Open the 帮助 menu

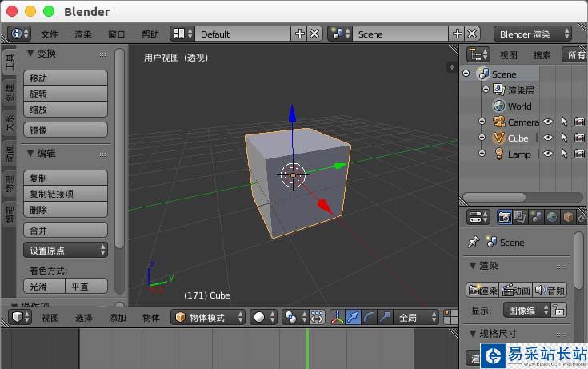click(x=150, y=34)
